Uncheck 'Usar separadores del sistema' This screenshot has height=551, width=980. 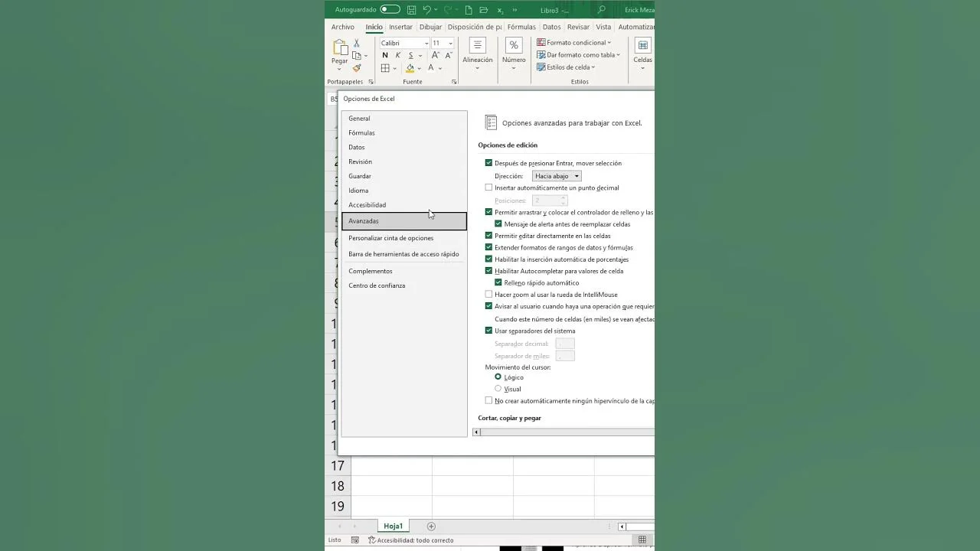click(489, 331)
